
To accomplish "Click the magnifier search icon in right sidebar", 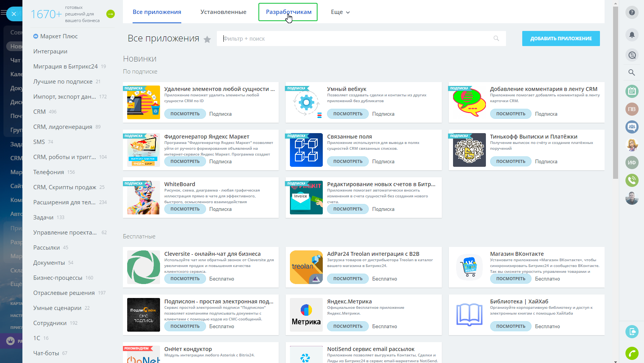I will tap(632, 72).
